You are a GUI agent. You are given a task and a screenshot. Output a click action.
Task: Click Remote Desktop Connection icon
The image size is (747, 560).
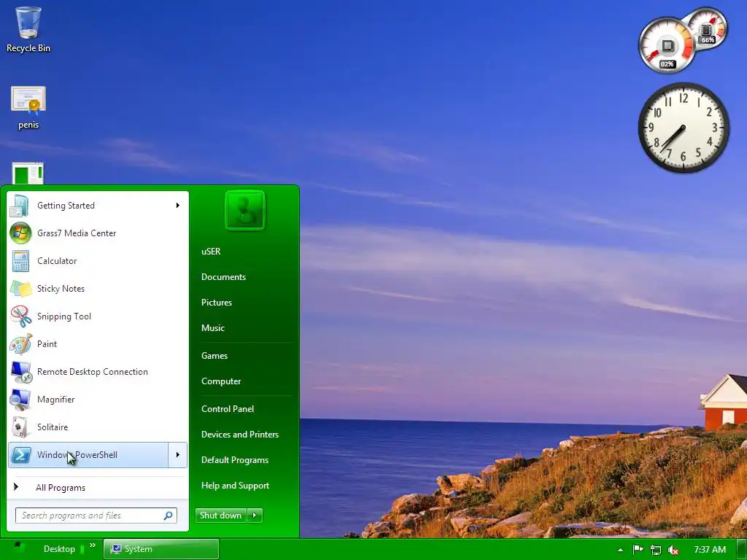coord(21,372)
